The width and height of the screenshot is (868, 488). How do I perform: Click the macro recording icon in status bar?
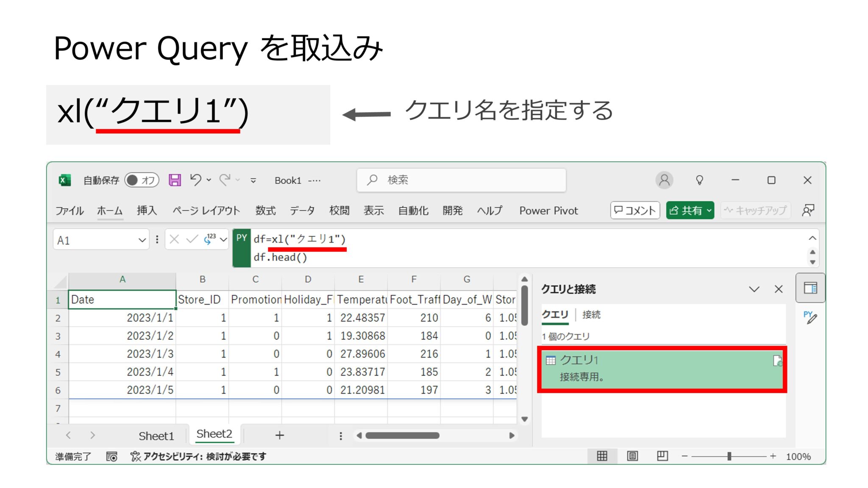(112, 456)
